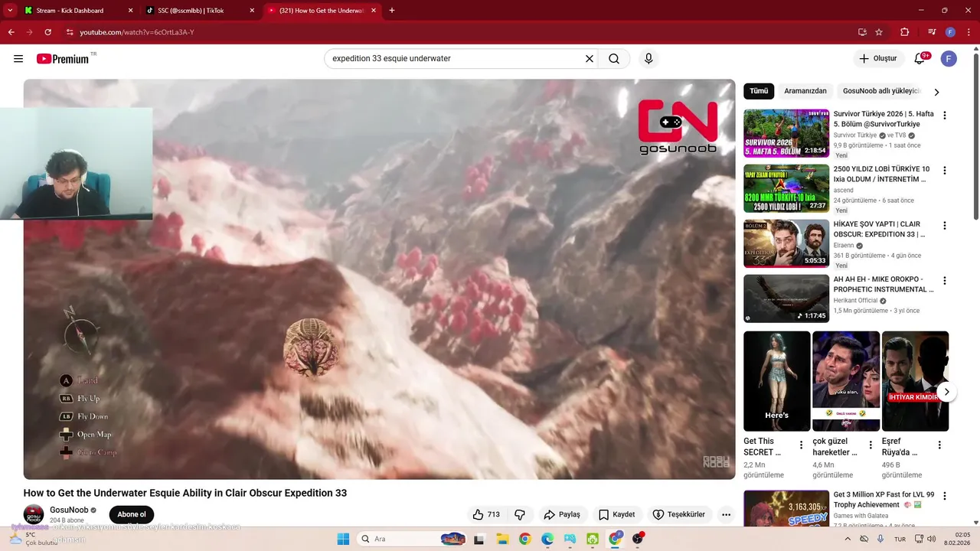Open options for 'Get This SECRET' short

pyautogui.click(x=802, y=445)
